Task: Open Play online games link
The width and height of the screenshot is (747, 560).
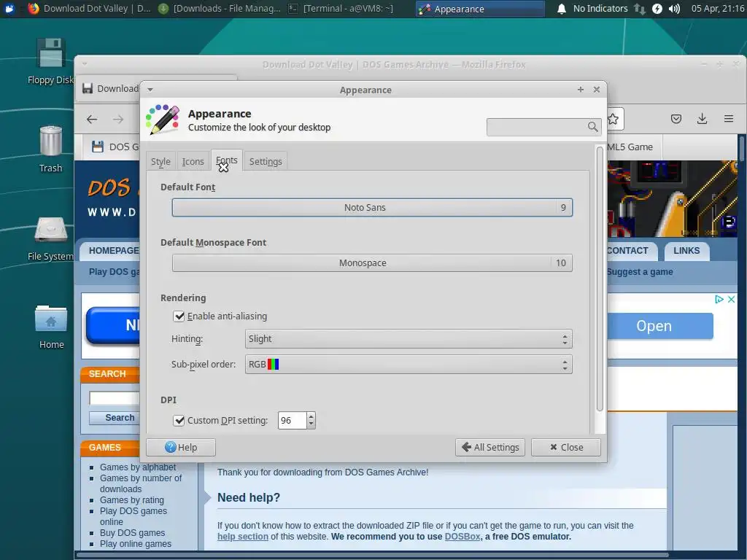Action: click(x=136, y=544)
